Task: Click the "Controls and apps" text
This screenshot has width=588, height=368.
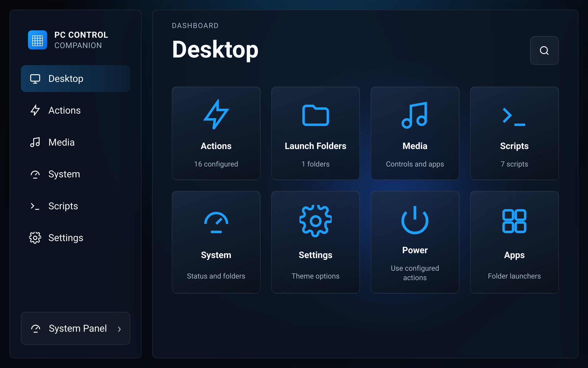Action: 415,164
